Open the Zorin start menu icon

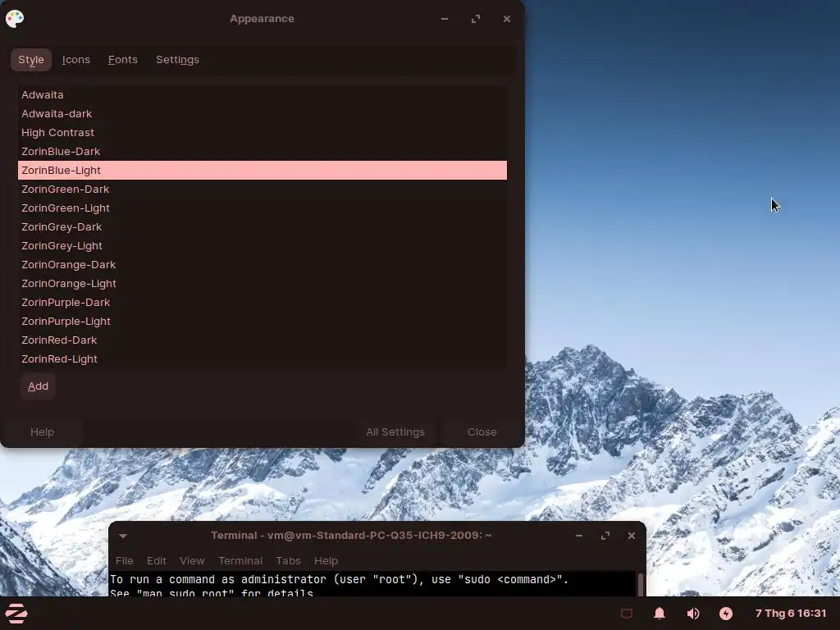16,614
